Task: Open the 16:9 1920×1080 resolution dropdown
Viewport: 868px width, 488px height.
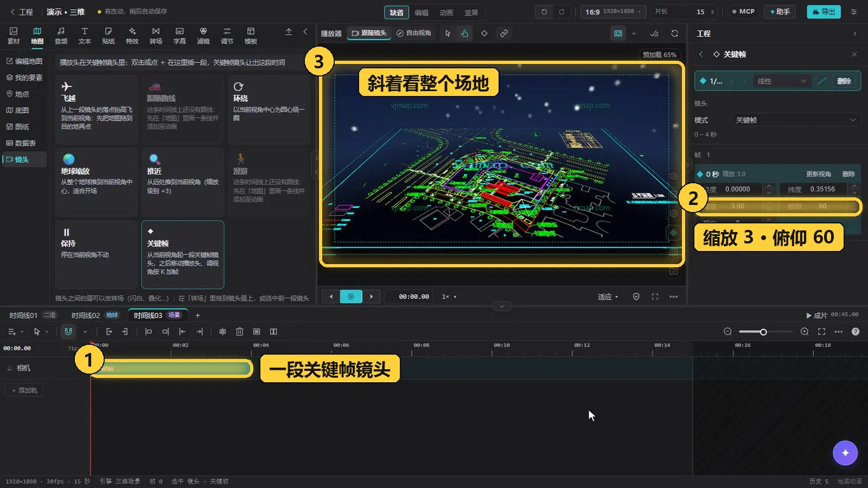Action: click(x=613, y=11)
